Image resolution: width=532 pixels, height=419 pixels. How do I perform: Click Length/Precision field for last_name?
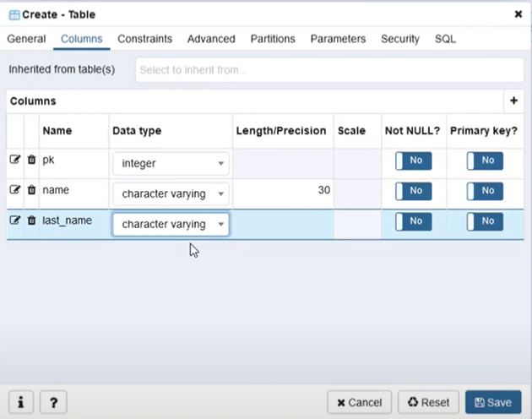tap(283, 224)
